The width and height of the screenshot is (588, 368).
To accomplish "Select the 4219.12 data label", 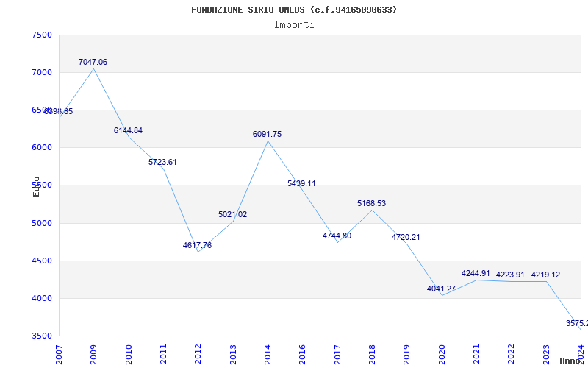I will click(545, 275).
